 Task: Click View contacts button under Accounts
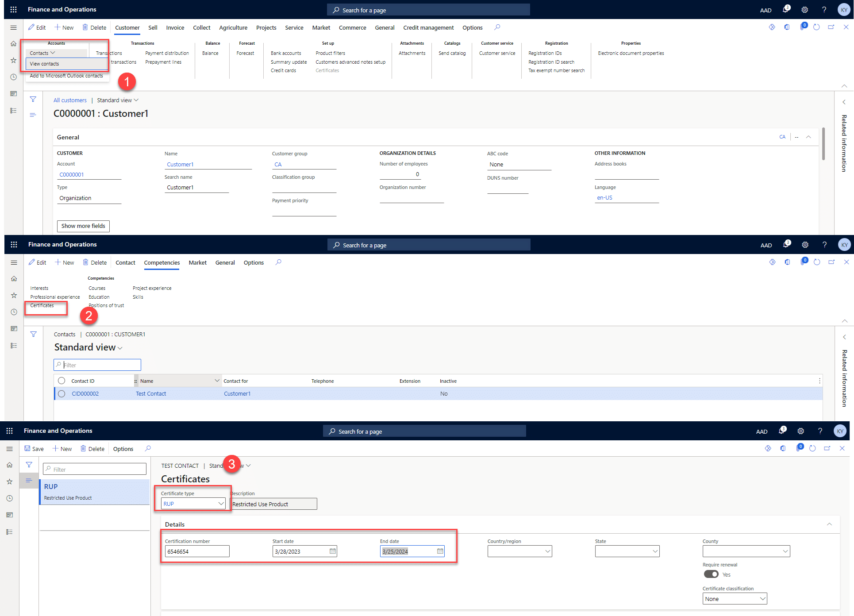44,64
